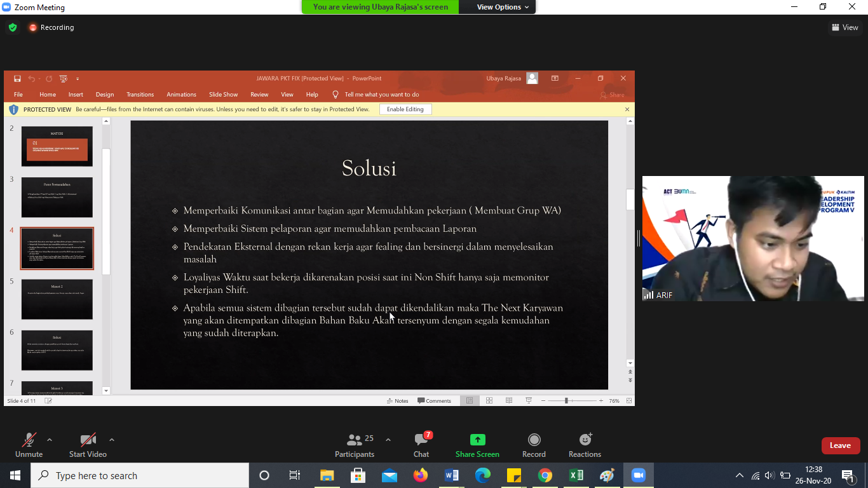Click the Record button icon
The height and width of the screenshot is (488, 868).
tap(534, 440)
